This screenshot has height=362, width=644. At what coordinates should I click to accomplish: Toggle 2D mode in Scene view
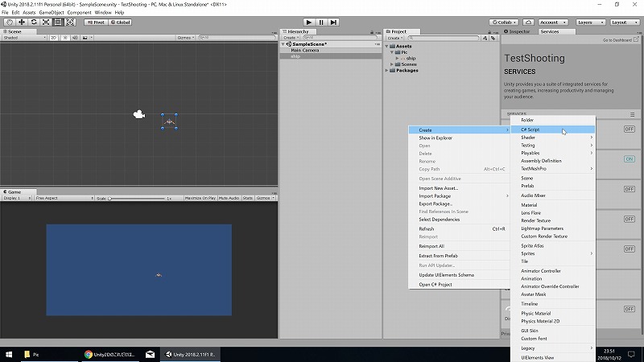(x=53, y=37)
